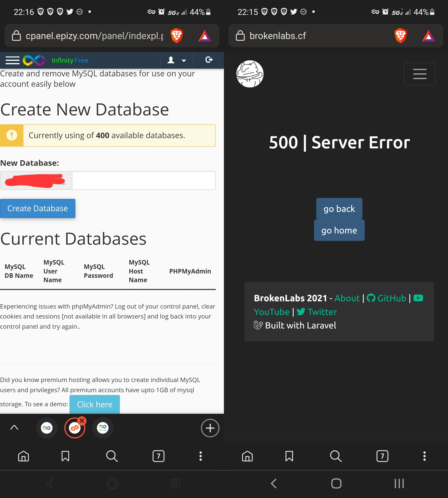The image size is (448, 498).
Task: Tap Brave Rewards triangle beside brokenlabs.cf
Action: (x=428, y=36)
